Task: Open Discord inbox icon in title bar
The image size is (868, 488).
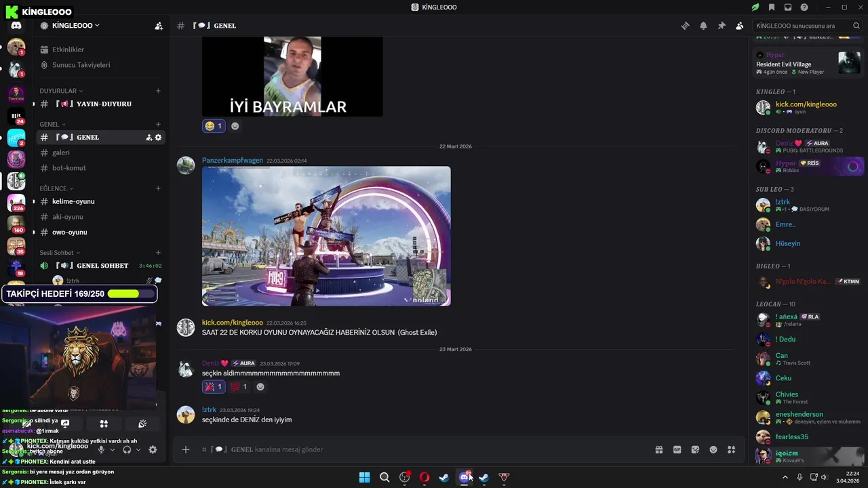Action: [x=788, y=7]
